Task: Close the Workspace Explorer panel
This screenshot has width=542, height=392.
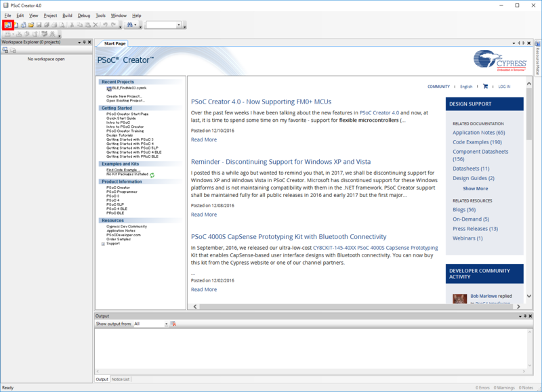Action: (x=89, y=42)
